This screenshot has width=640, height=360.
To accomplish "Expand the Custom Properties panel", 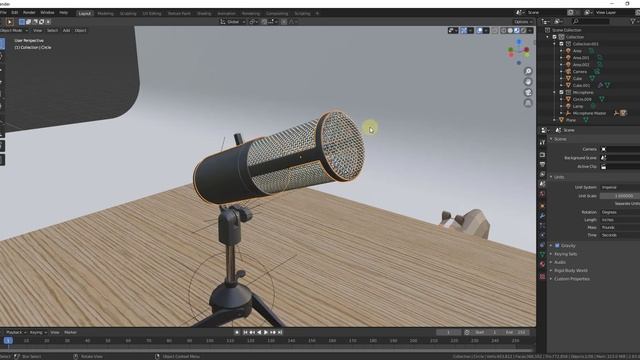I will pos(571,279).
